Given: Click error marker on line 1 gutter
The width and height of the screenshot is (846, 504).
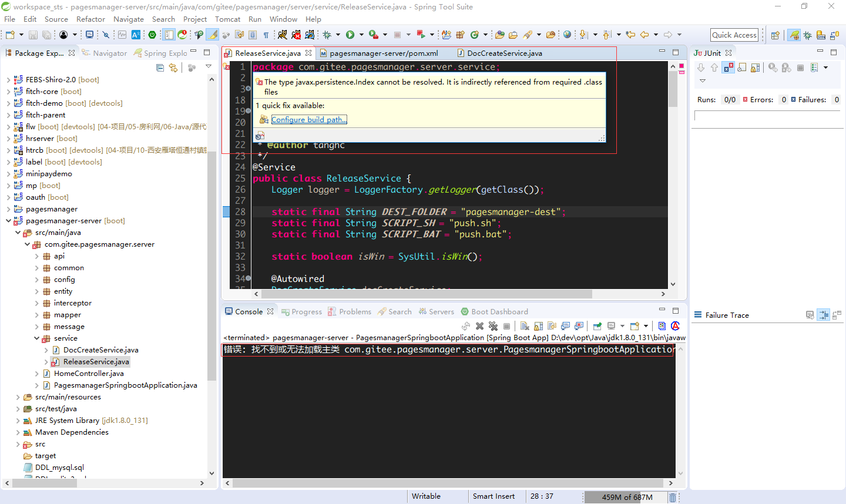Looking at the screenshot, I should (x=226, y=67).
